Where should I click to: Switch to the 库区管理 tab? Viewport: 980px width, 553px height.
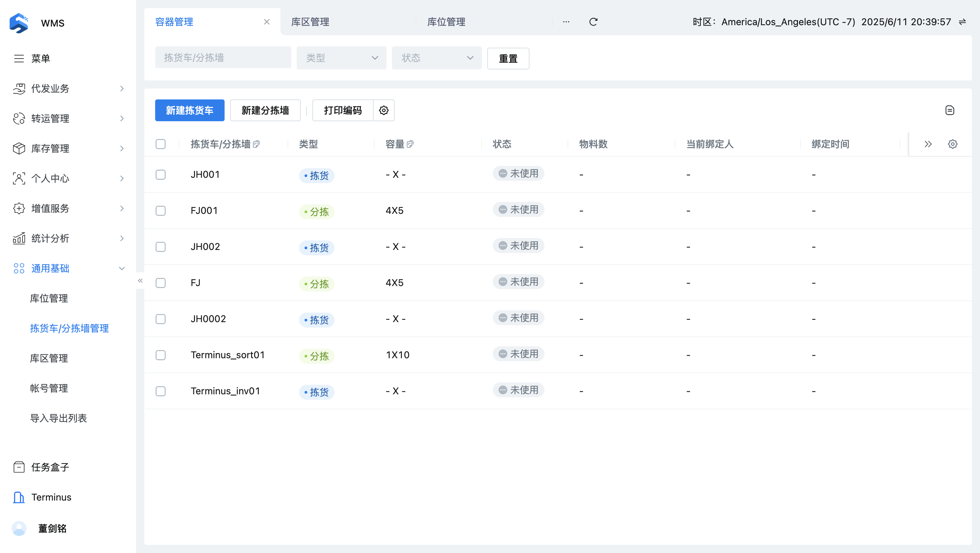(310, 22)
